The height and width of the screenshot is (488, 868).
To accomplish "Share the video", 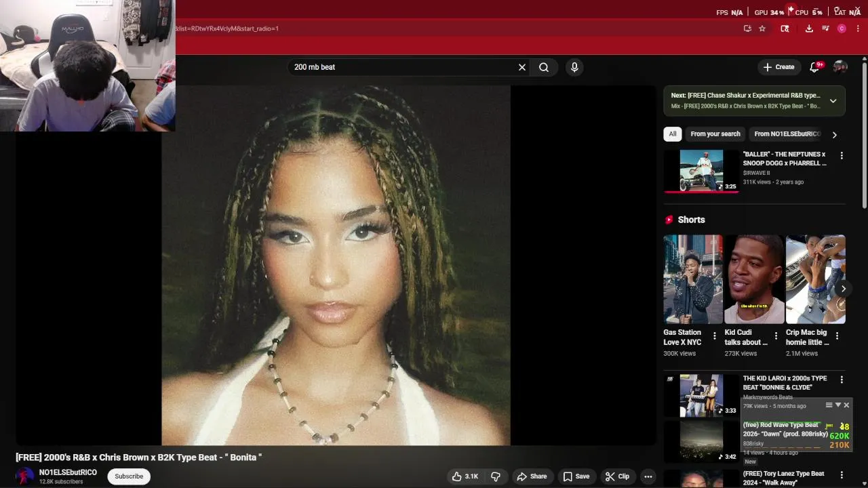I will pyautogui.click(x=531, y=476).
